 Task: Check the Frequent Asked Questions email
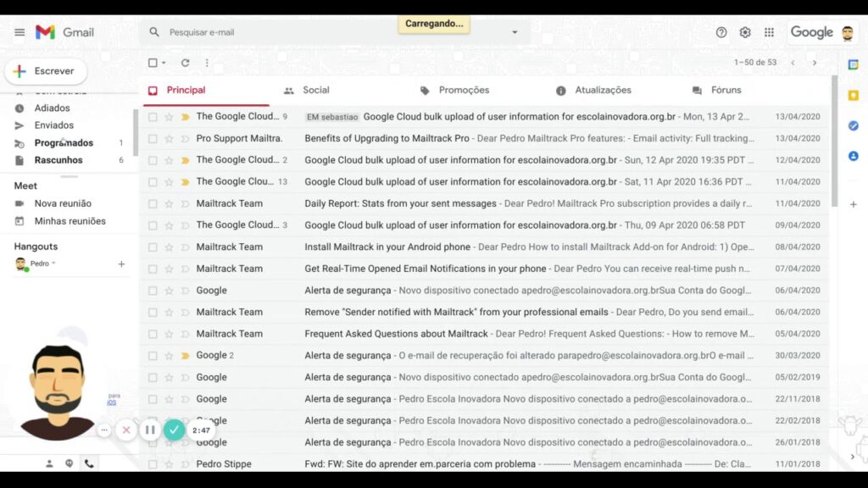click(153, 334)
